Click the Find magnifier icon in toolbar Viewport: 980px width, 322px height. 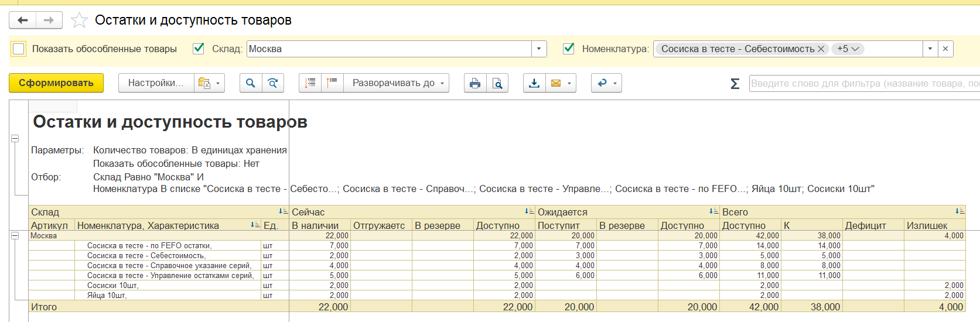coord(250,83)
